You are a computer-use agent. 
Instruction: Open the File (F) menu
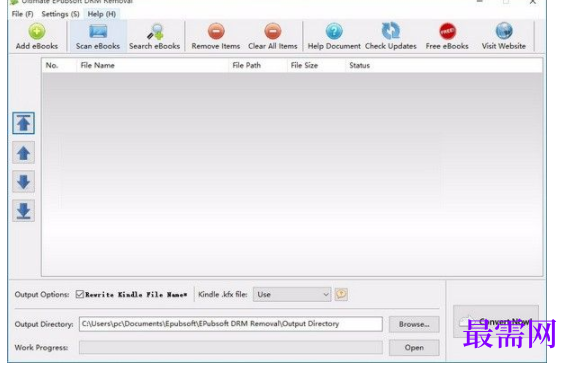(22, 14)
